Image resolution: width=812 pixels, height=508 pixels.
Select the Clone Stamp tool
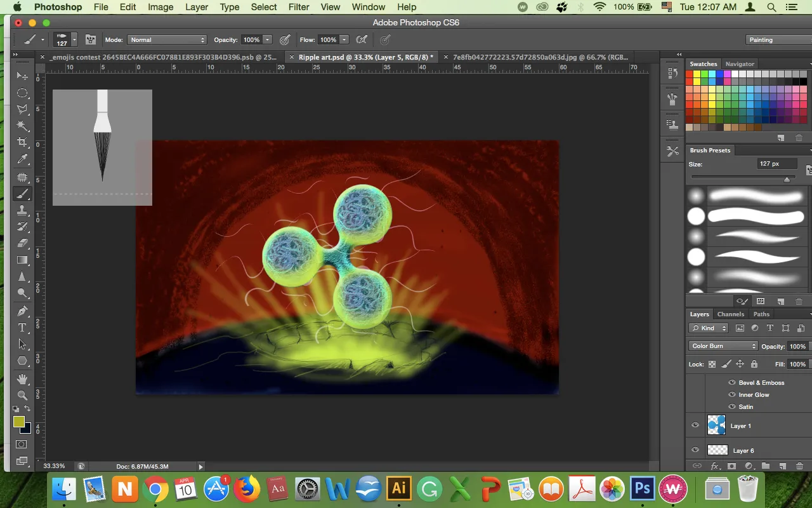[22, 210]
